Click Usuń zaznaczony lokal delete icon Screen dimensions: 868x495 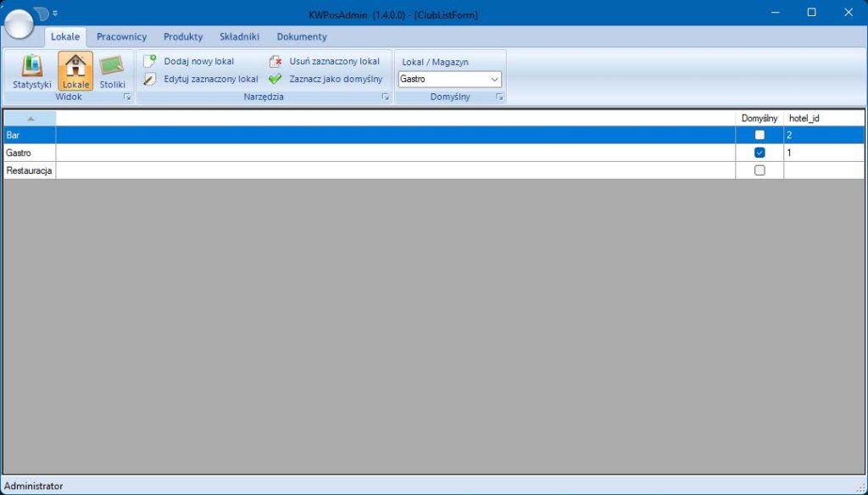(275, 61)
